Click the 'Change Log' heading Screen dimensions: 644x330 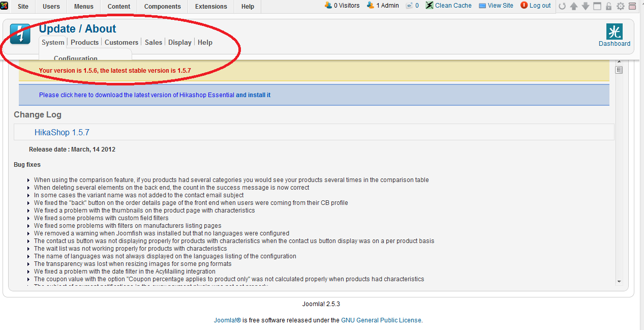click(38, 115)
